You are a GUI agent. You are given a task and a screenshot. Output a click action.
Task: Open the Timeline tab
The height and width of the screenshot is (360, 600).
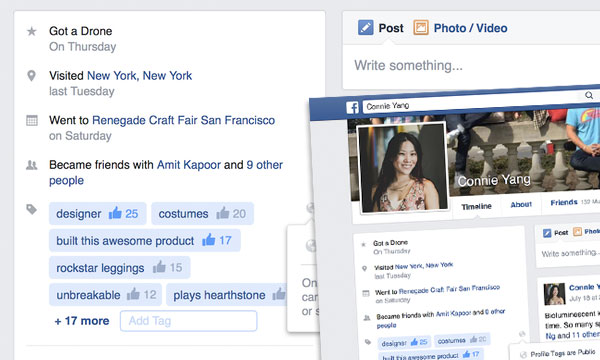click(476, 207)
